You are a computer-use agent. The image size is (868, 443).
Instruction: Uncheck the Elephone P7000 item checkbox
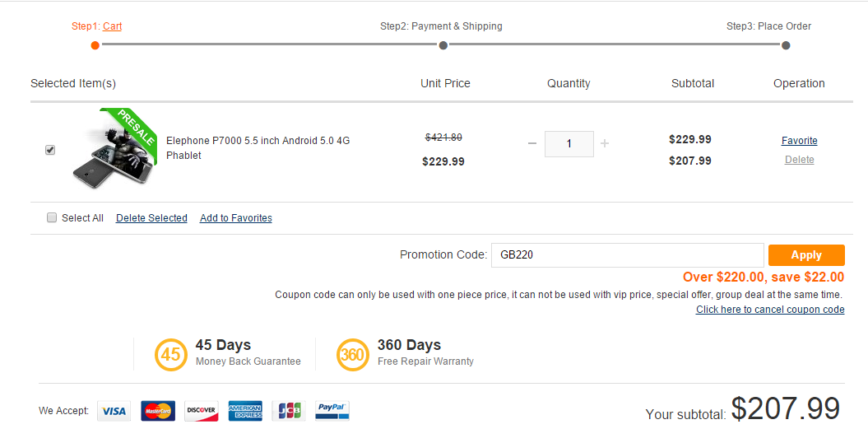[x=50, y=150]
